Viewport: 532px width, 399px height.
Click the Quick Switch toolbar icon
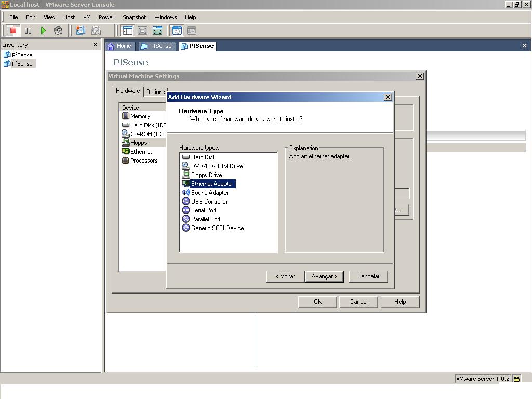(x=142, y=31)
